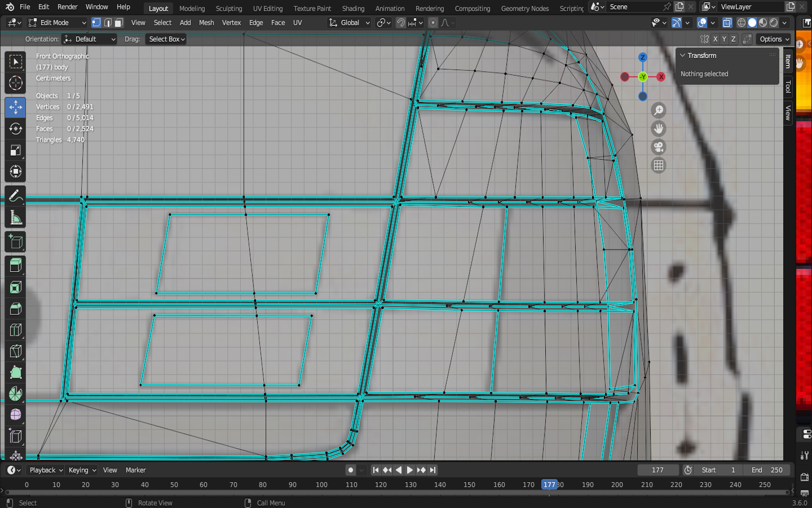Enable Vertex select mode
The width and height of the screenshot is (812, 508).
click(96, 23)
